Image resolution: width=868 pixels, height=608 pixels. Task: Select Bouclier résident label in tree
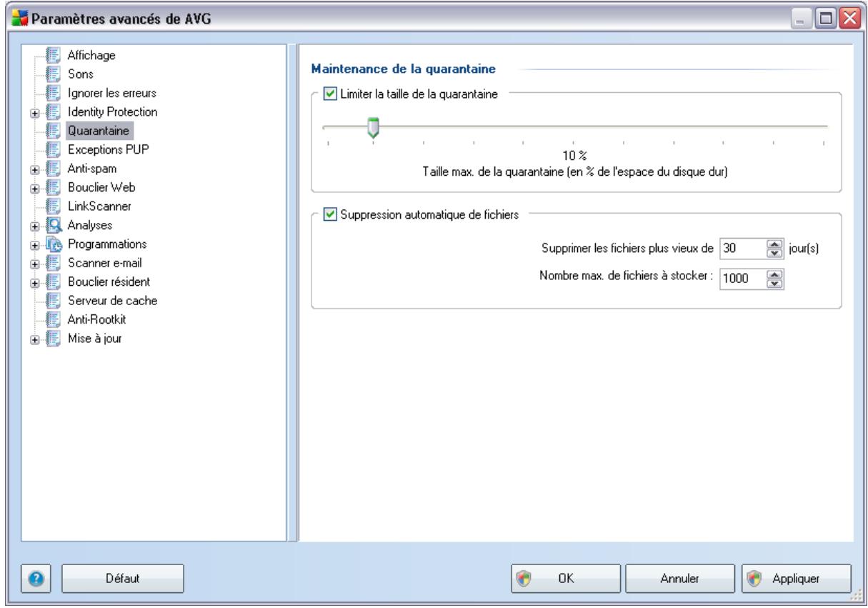(108, 281)
